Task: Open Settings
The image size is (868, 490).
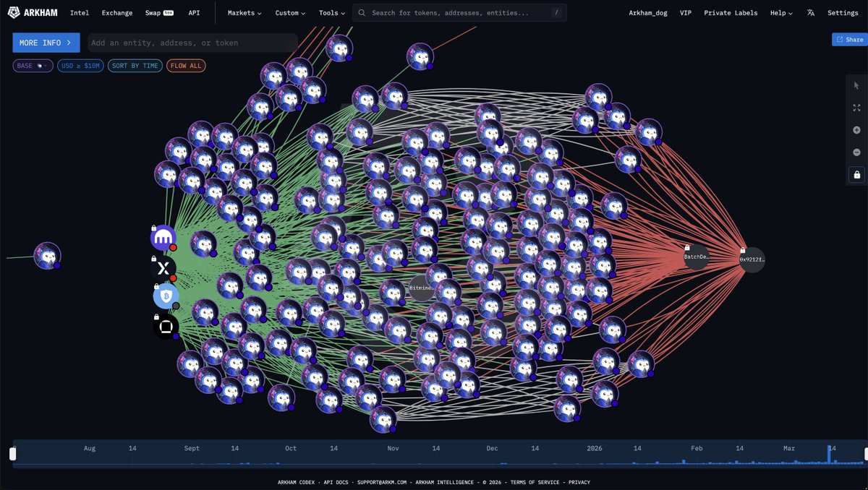Action: tap(843, 13)
